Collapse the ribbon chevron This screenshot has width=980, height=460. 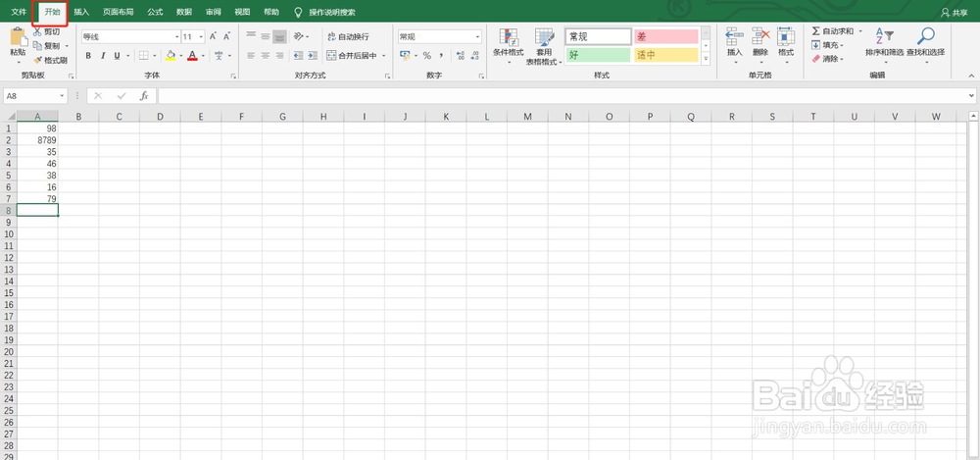pos(972,76)
